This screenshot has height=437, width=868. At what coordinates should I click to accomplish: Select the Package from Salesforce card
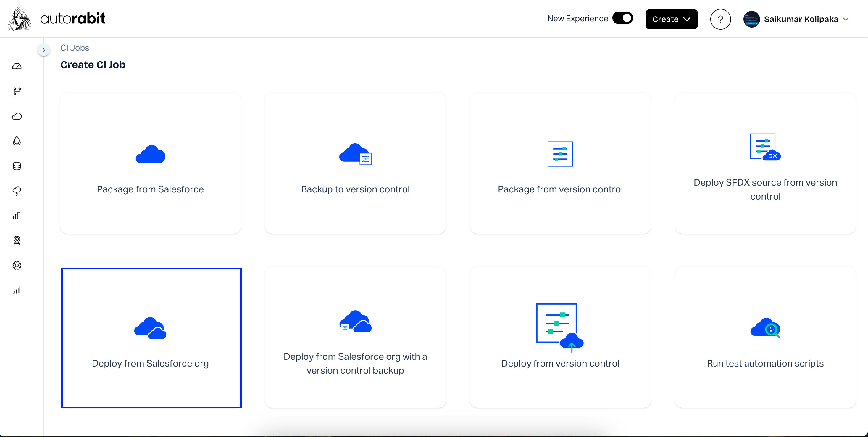150,163
